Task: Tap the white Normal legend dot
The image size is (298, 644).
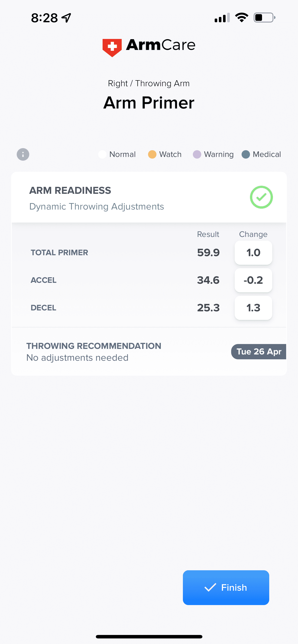Action: coord(102,154)
